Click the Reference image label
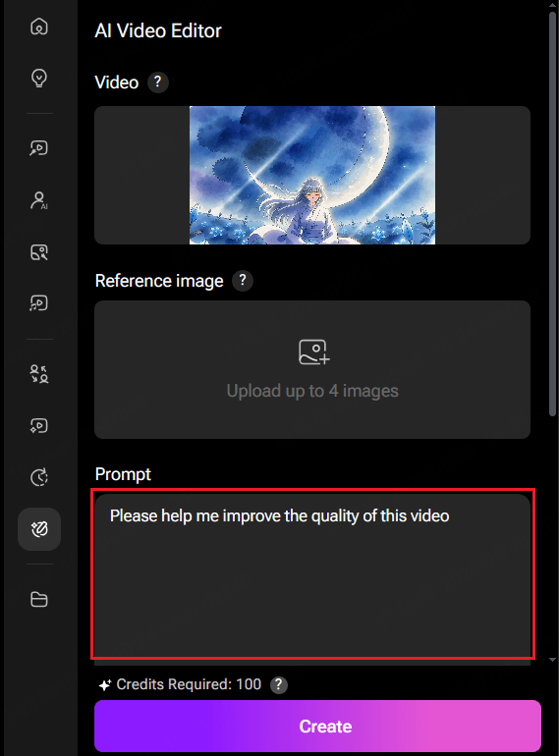 point(159,281)
